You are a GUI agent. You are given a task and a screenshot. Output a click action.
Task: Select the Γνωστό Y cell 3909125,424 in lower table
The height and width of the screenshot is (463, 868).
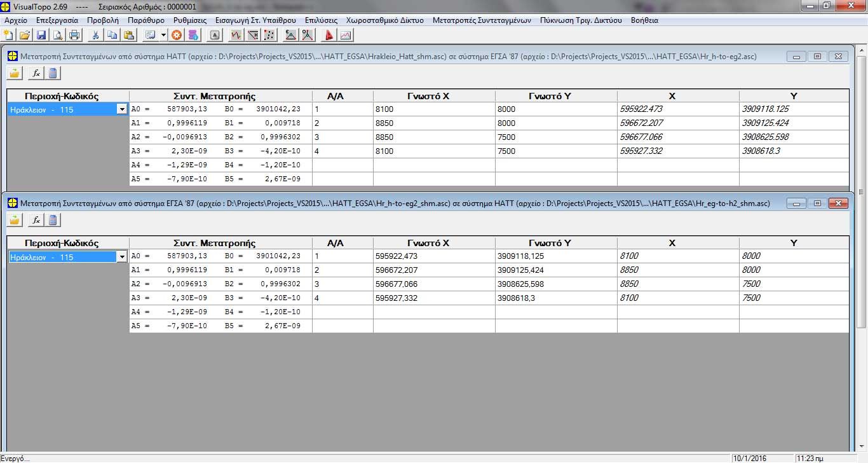(x=555, y=270)
